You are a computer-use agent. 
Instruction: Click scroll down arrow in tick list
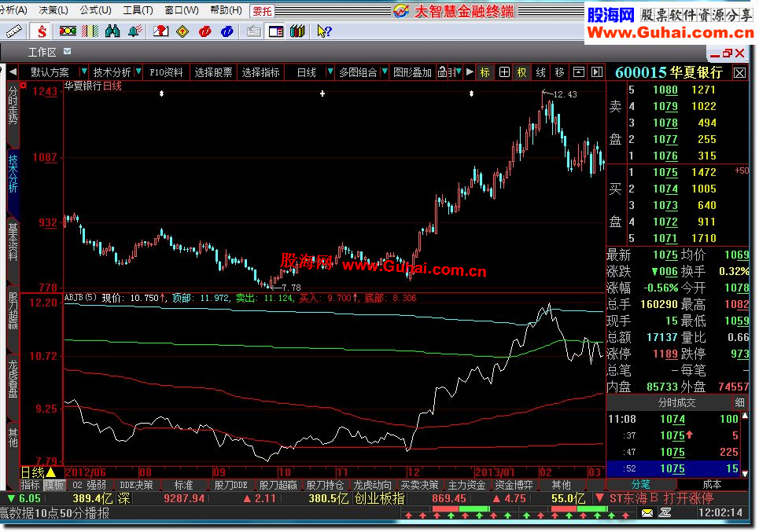[746, 473]
